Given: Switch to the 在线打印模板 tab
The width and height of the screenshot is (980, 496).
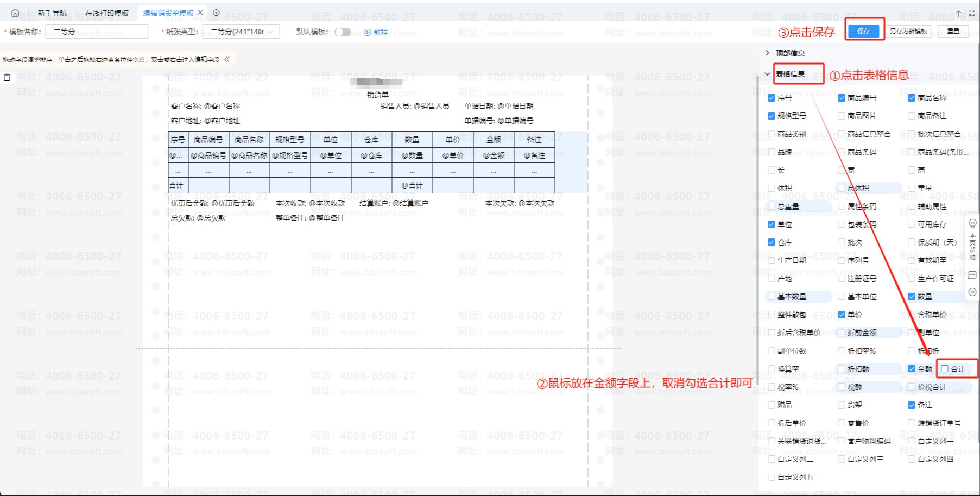Looking at the screenshot, I should click(x=107, y=13).
